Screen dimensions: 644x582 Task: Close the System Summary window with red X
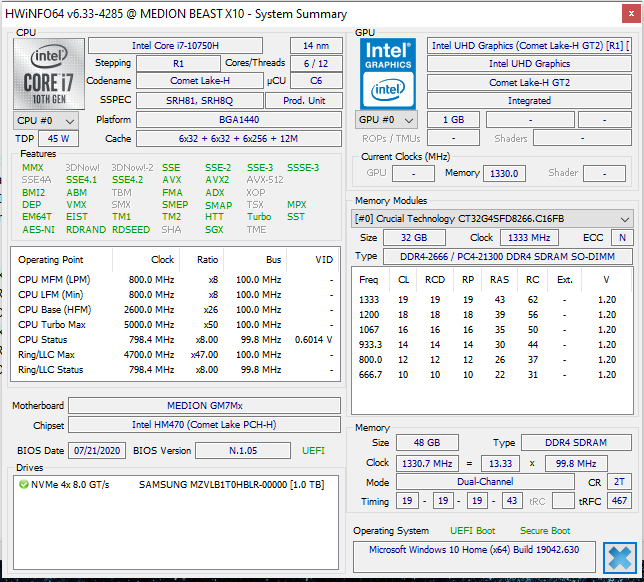[631, 14]
